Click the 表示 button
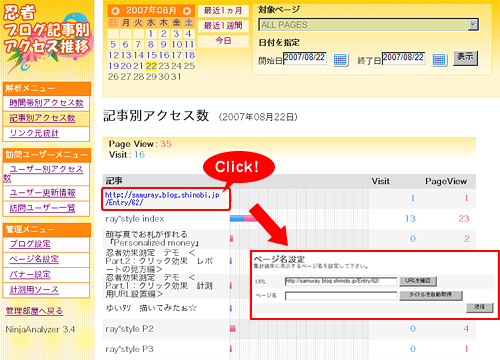 [465, 58]
